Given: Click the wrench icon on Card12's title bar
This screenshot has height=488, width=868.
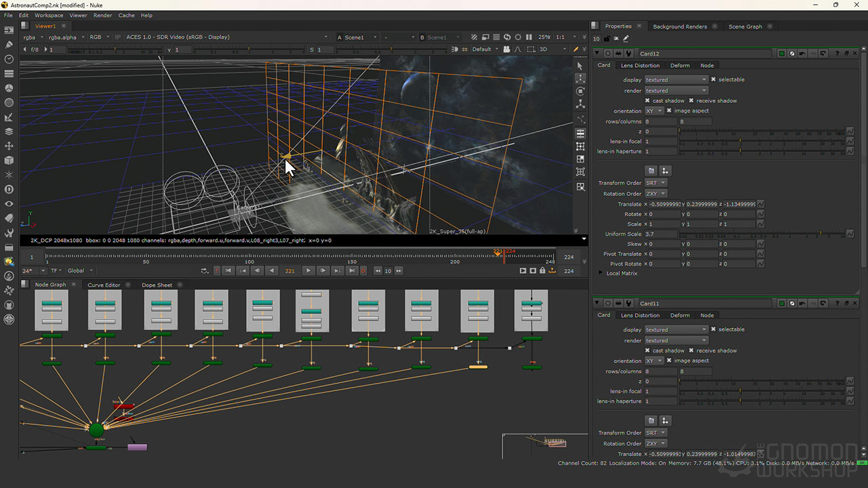Looking at the screenshot, I should pyautogui.click(x=627, y=54).
